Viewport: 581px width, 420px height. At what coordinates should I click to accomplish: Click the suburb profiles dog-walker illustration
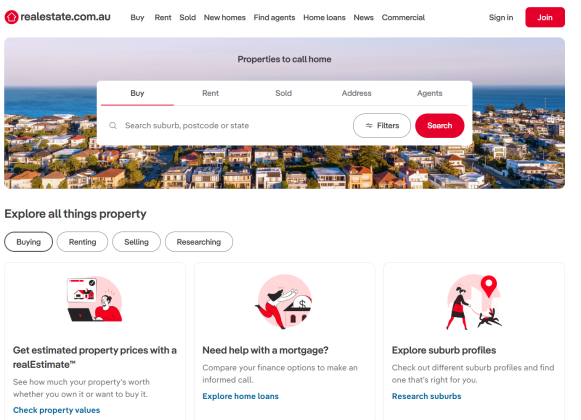pos(474,302)
